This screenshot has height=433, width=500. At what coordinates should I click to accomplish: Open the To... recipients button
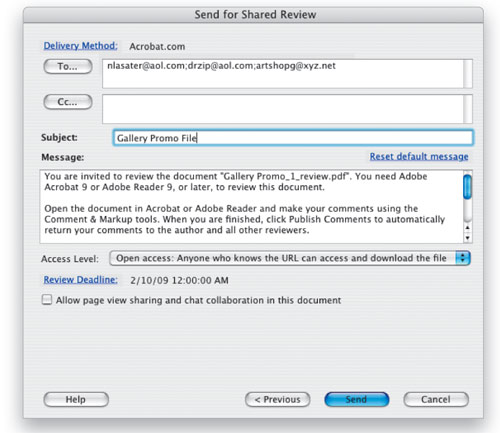68,66
